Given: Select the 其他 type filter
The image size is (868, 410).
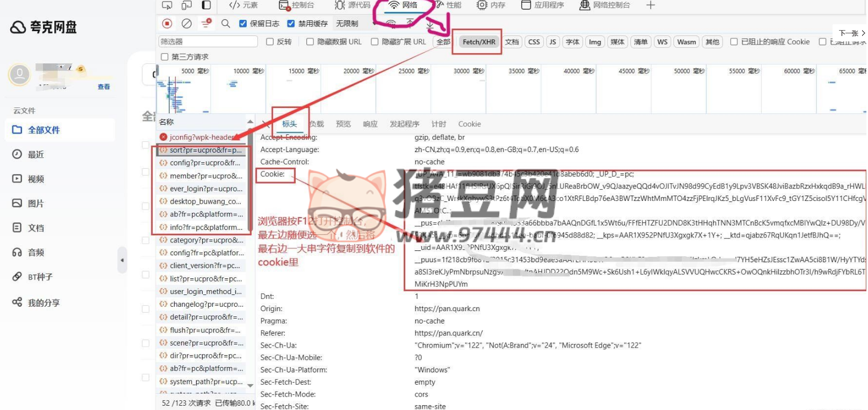Looking at the screenshot, I should [x=713, y=42].
